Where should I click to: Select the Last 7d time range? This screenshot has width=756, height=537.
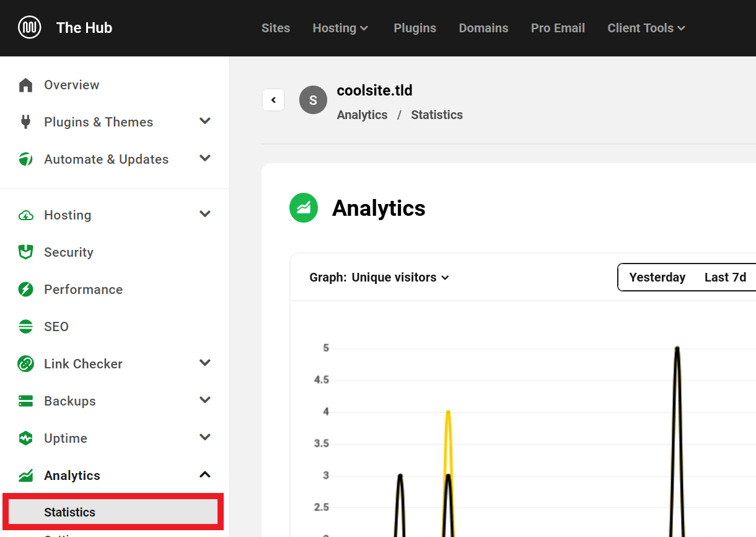(725, 277)
